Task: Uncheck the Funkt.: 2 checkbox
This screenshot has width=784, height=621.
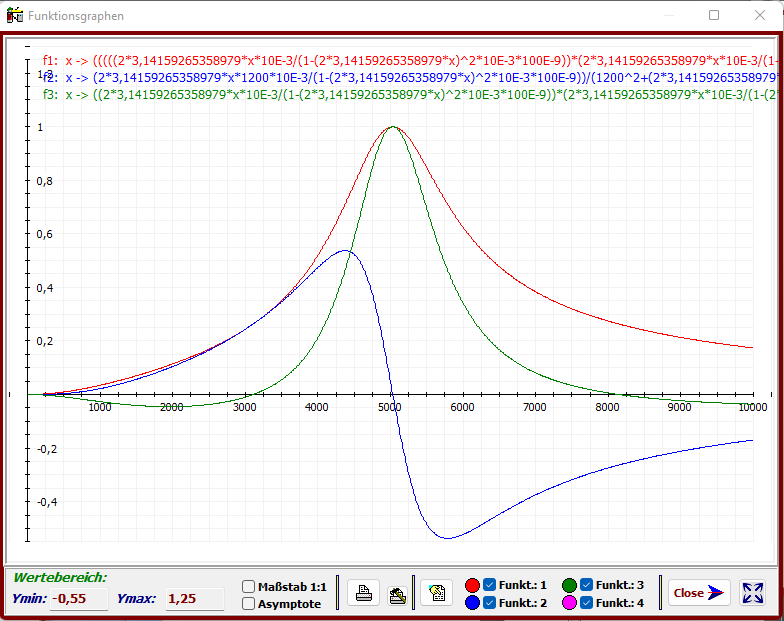Action: 490,603
